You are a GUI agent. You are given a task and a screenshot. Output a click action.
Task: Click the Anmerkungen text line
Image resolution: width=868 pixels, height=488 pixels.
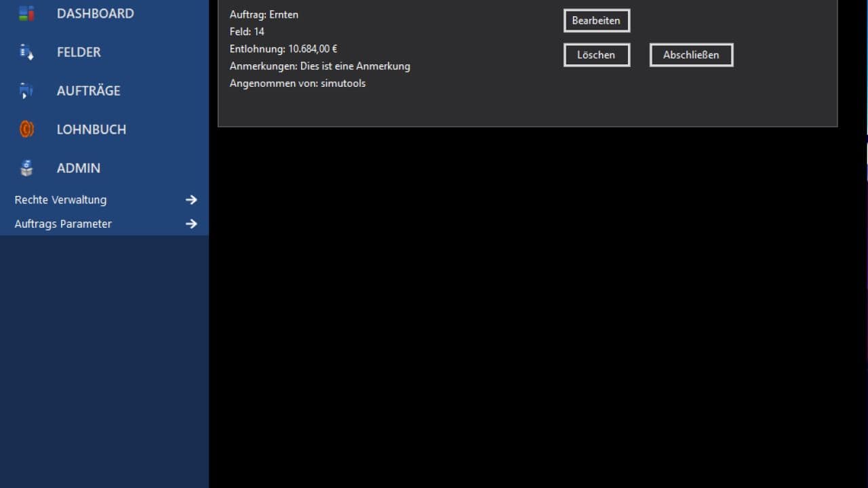[319, 66]
